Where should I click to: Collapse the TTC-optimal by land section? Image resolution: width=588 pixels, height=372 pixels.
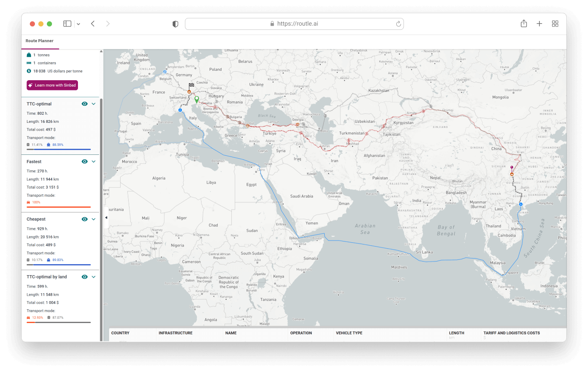click(x=93, y=276)
